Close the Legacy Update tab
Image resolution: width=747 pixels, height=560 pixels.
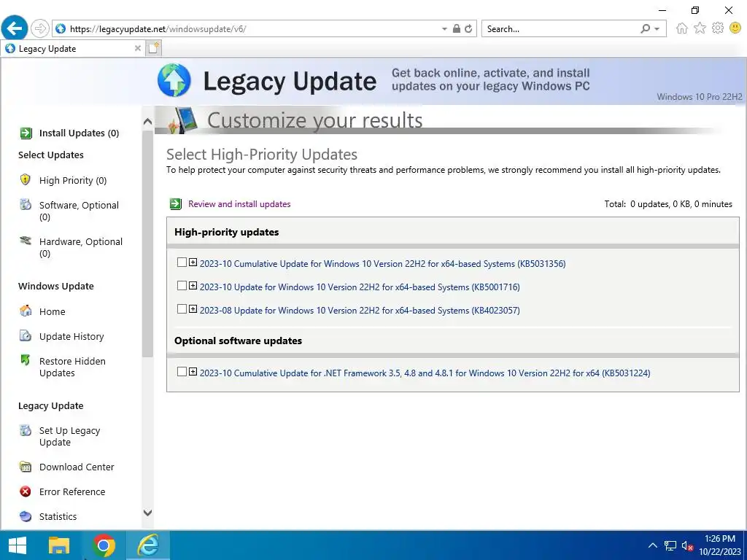tap(138, 48)
